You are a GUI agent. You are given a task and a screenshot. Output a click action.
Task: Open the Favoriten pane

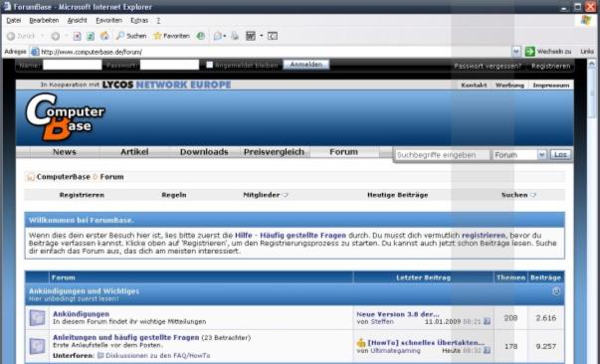pyautogui.click(x=171, y=36)
